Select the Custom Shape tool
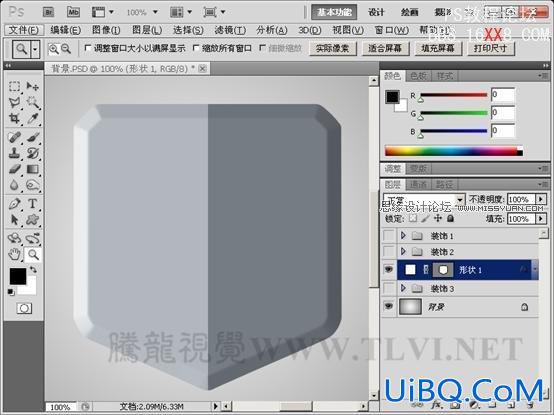 tap(33, 220)
